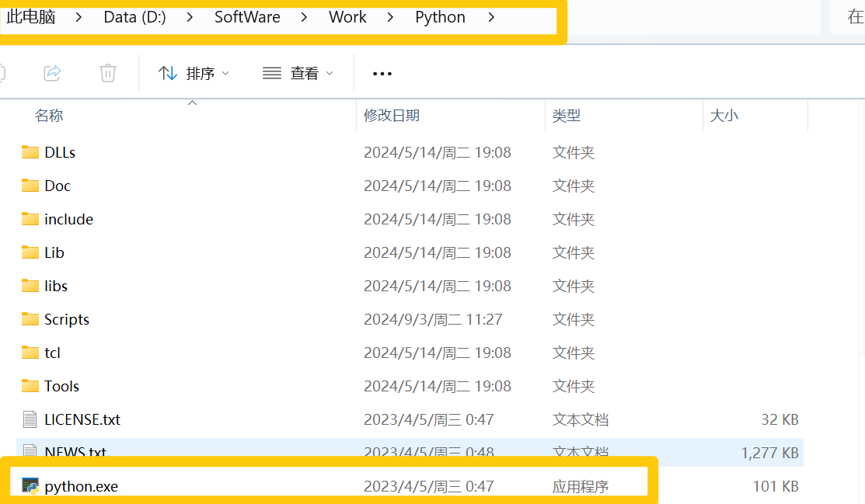Expand the chevron right after Work
The height and width of the screenshot is (504, 865).
pos(391,17)
